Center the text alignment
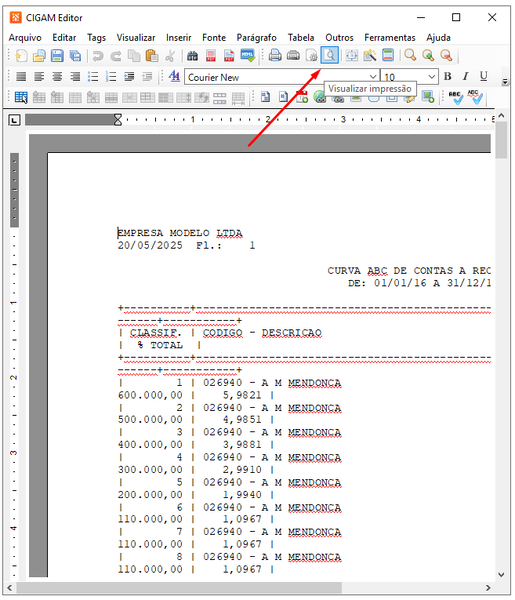The image size is (515, 600). click(x=57, y=77)
